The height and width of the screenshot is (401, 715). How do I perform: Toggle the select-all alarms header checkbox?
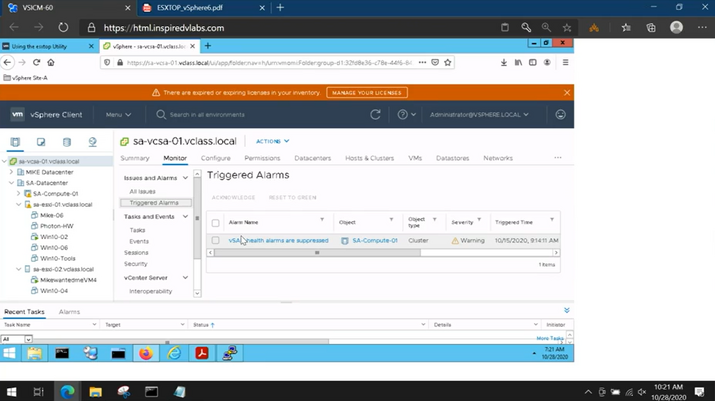tap(215, 221)
